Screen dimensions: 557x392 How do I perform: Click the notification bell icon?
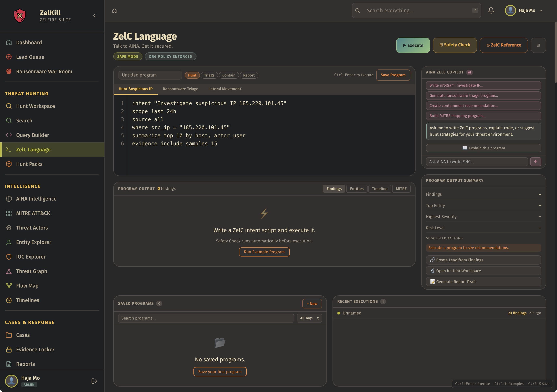[491, 10]
